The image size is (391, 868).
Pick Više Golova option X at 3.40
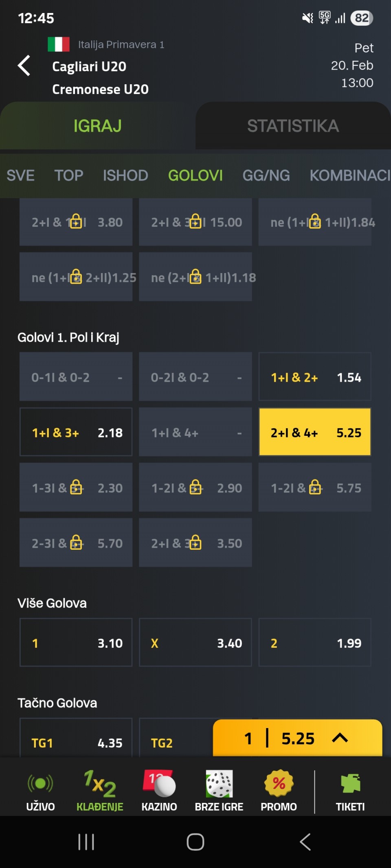[195, 643]
